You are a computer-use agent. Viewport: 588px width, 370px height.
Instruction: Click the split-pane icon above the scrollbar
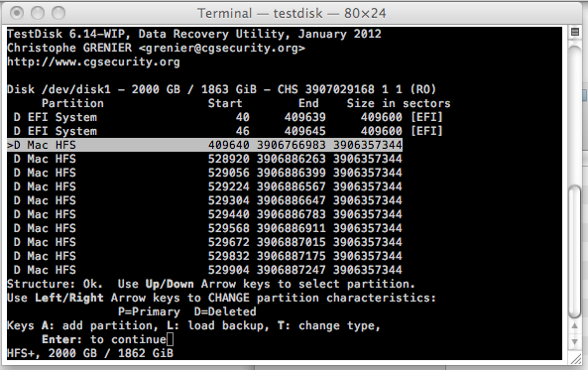[574, 32]
